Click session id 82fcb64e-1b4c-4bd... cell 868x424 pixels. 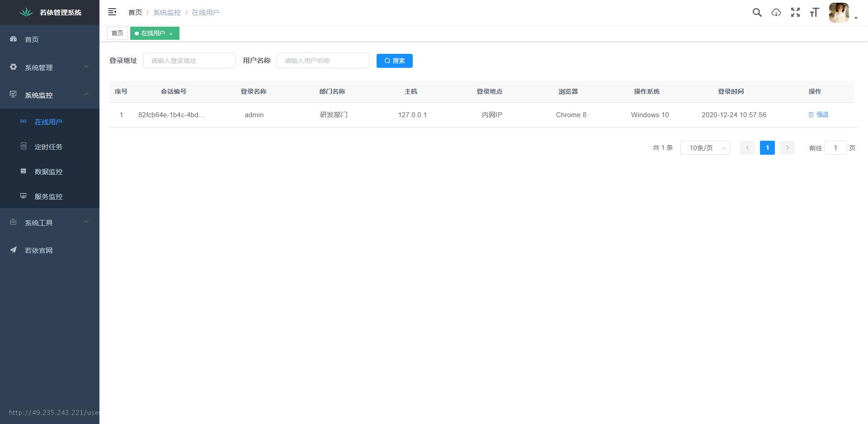(x=171, y=115)
